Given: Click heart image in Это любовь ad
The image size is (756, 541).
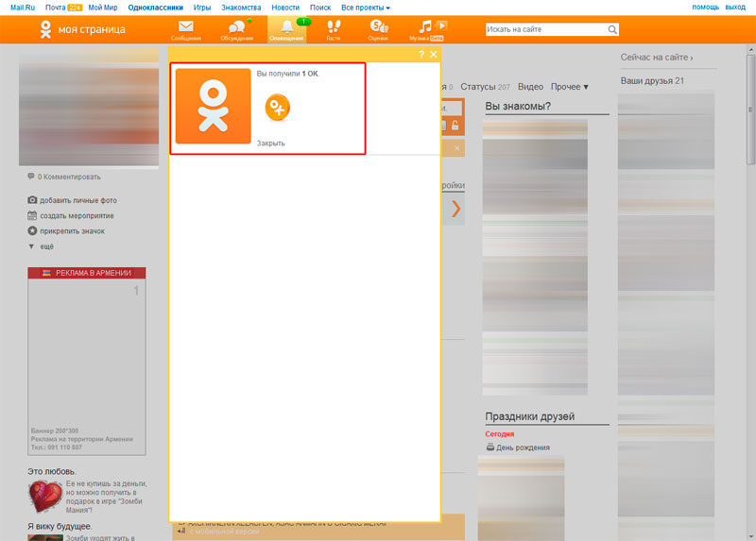Looking at the screenshot, I should point(45,497).
